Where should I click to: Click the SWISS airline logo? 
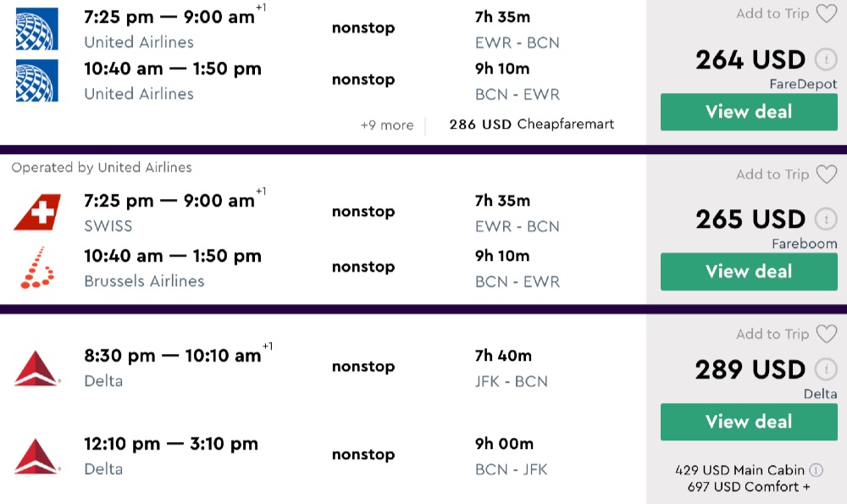point(37,213)
